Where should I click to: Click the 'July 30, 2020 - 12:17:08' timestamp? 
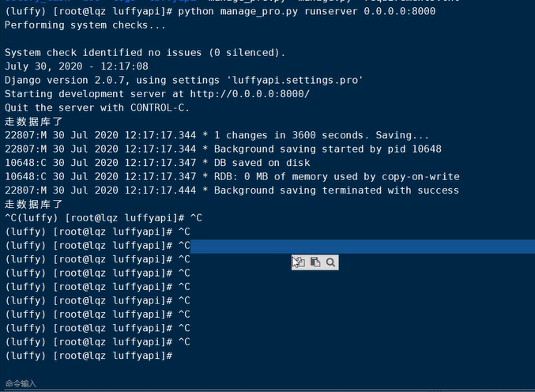(76, 66)
